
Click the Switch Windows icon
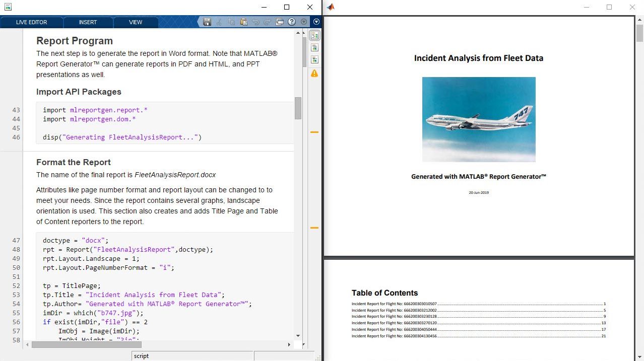280,22
